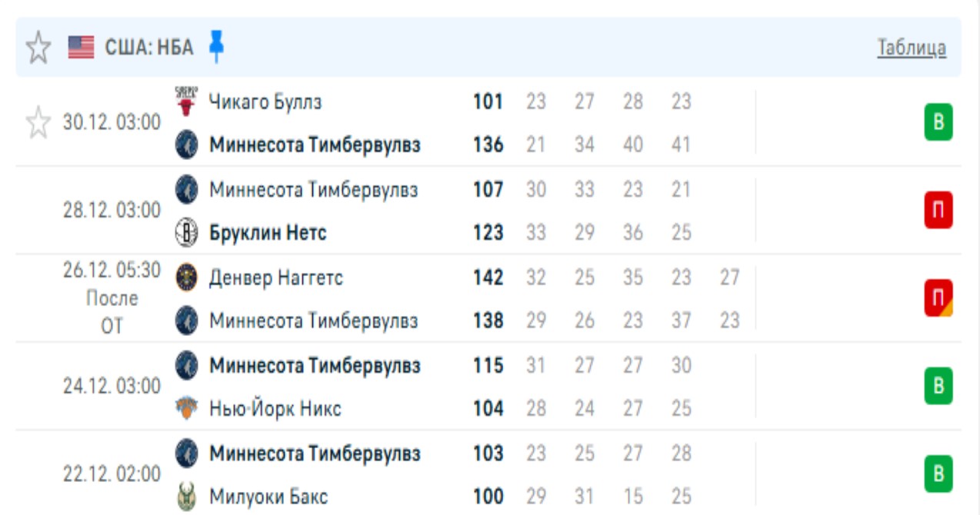Click green win badge for 24.12 game

[x=938, y=386]
